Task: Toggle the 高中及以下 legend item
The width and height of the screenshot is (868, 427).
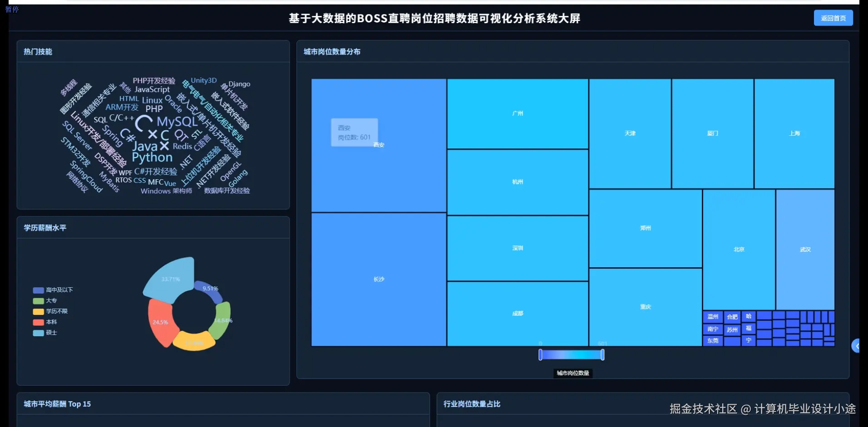Action: click(58, 290)
